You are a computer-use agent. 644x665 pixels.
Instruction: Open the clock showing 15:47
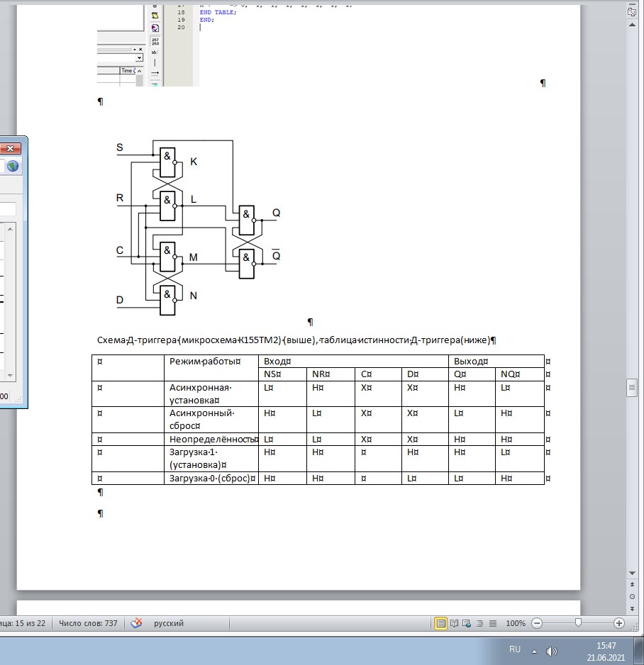[x=606, y=651]
